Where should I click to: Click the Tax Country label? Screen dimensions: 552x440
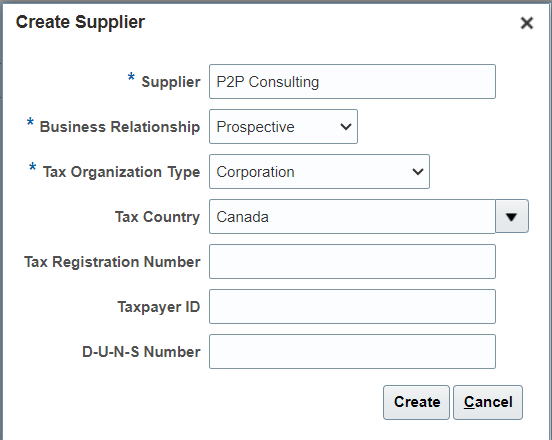pos(157,217)
